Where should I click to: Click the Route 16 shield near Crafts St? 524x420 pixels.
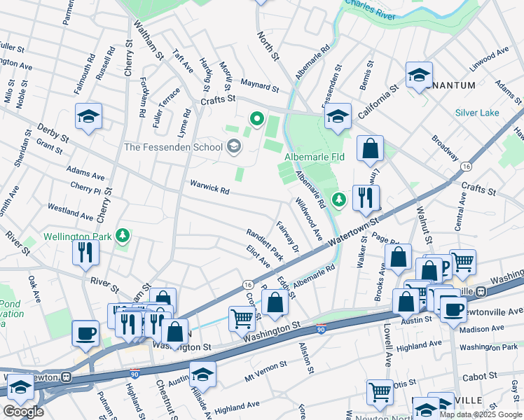(x=466, y=166)
